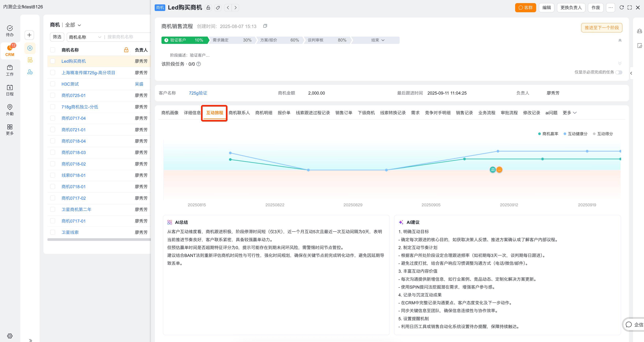Click the 推进至下一个阶段 button
This screenshot has height=342, width=644.
point(602,28)
